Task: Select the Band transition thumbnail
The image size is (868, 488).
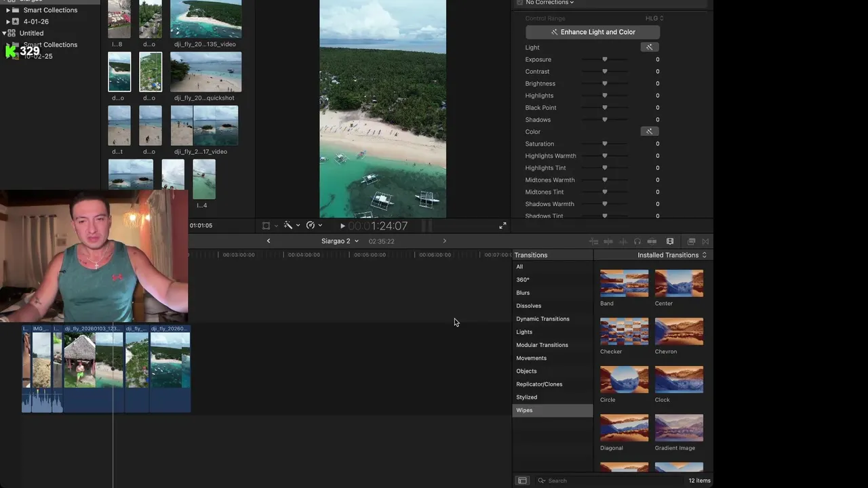Action: coord(624,283)
